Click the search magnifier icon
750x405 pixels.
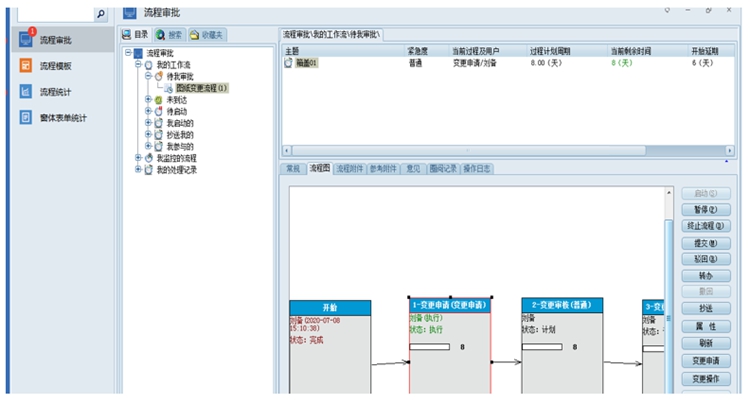pyautogui.click(x=100, y=15)
